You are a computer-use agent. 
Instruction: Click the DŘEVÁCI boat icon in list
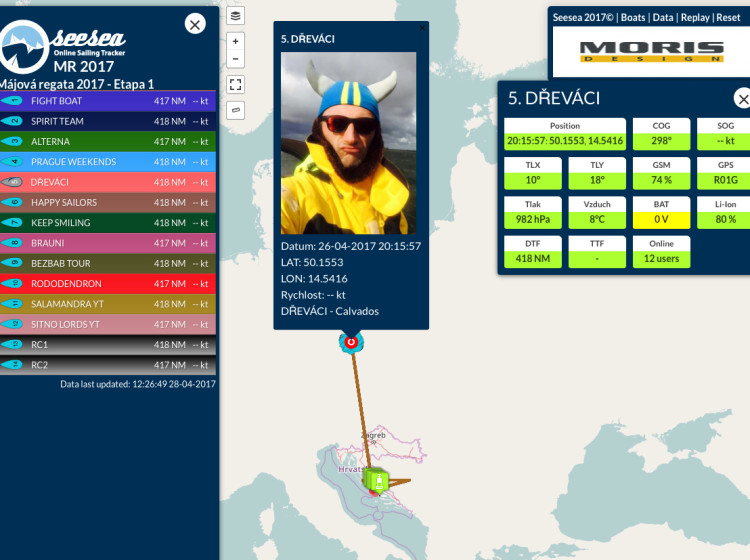click(12, 182)
